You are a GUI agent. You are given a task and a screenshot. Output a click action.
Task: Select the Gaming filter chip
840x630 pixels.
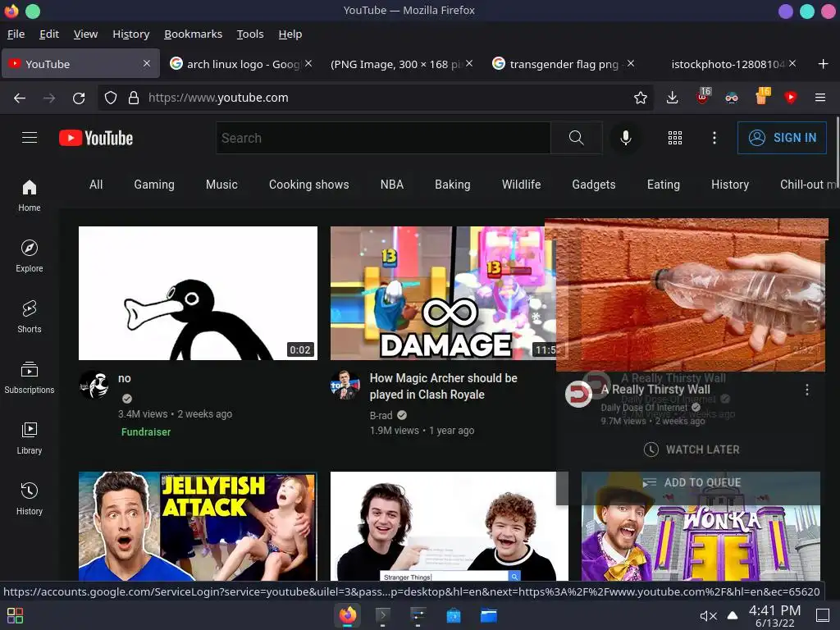click(x=154, y=185)
